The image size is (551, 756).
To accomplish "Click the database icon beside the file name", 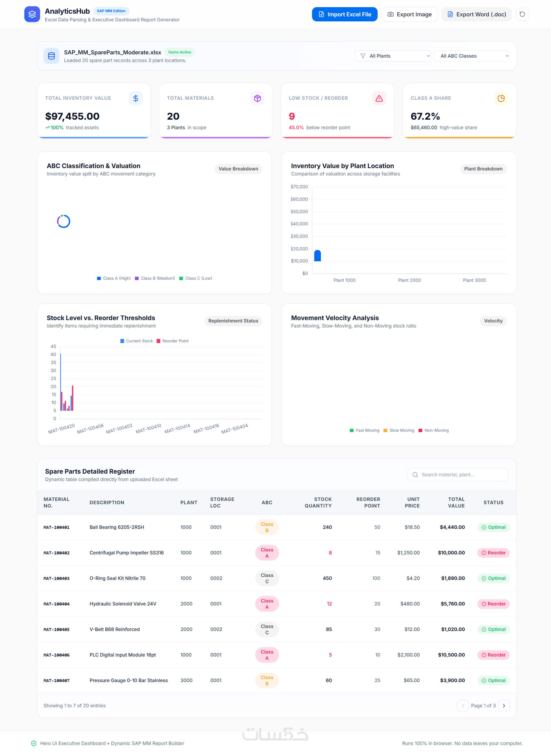I will 51,56.
